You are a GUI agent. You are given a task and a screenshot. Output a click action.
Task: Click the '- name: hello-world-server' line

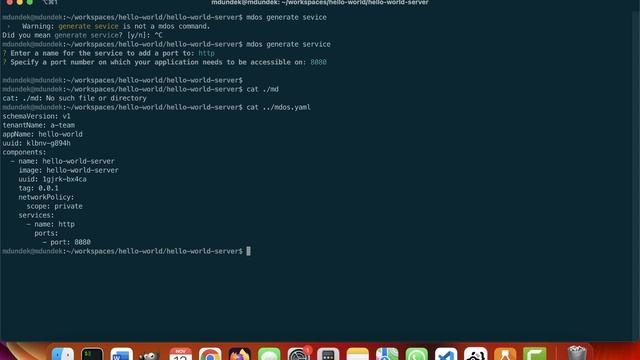pyautogui.click(x=62, y=161)
